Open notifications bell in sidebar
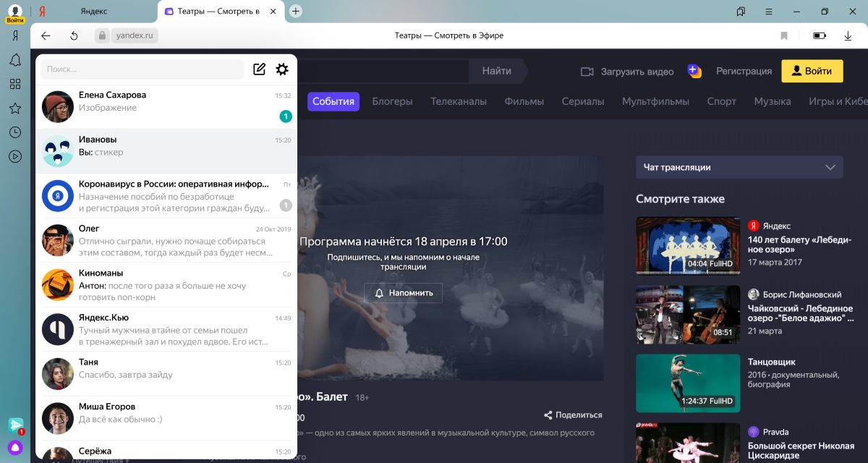 [14, 60]
